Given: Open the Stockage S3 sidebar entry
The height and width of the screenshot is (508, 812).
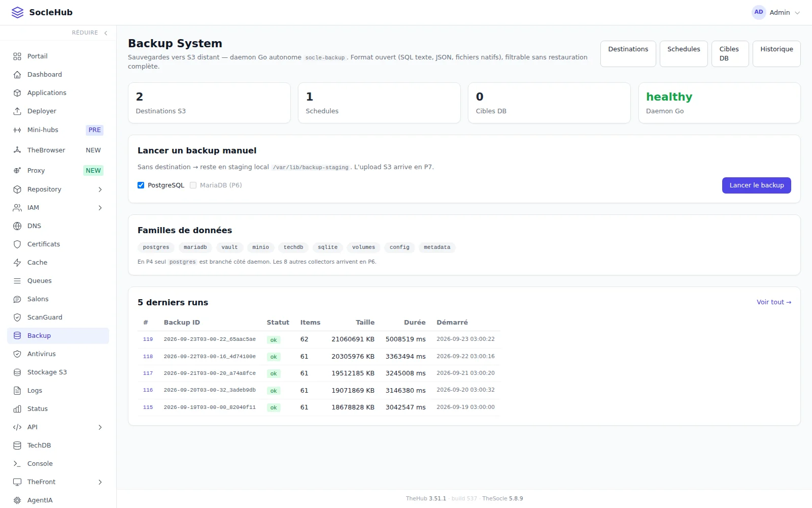Looking at the screenshot, I should 58,372.
